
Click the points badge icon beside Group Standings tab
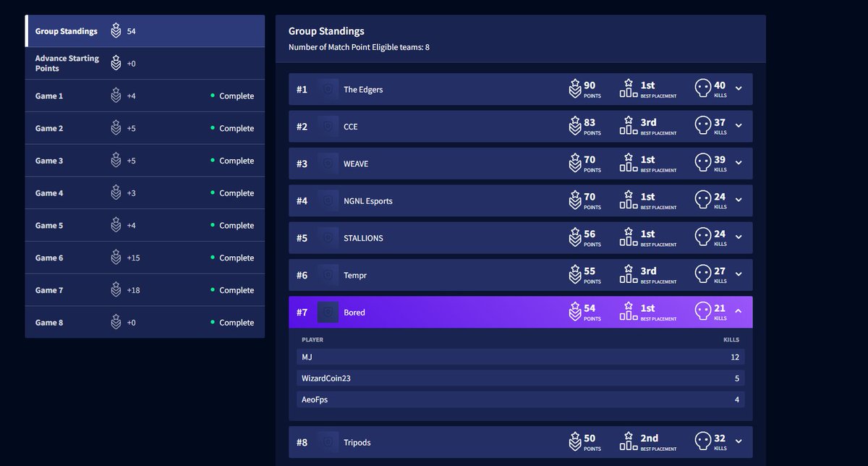(116, 31)
